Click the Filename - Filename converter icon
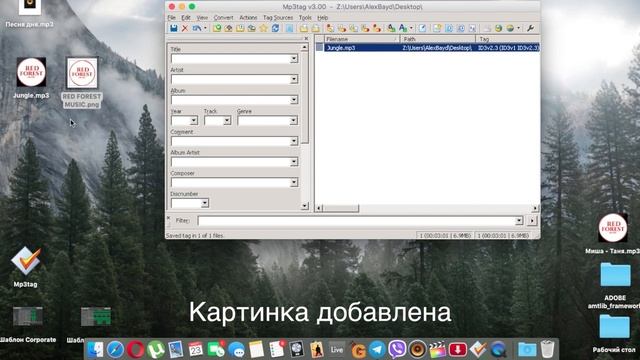The width and height of the screenshot is (640, 360). pos(353,28)
